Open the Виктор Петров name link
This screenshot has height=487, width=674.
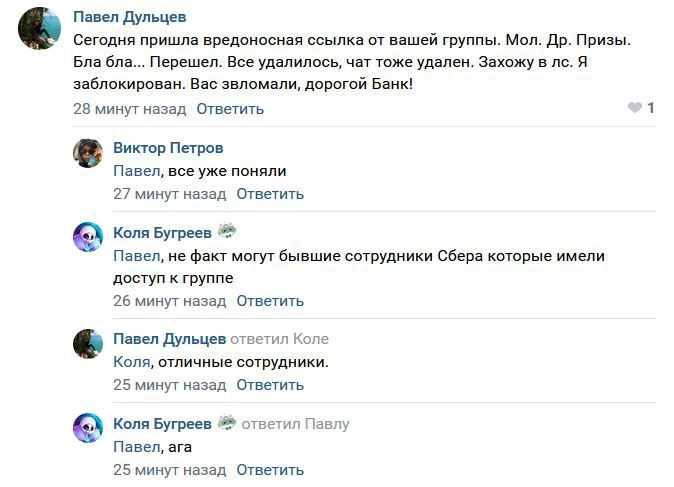point(168,148)
